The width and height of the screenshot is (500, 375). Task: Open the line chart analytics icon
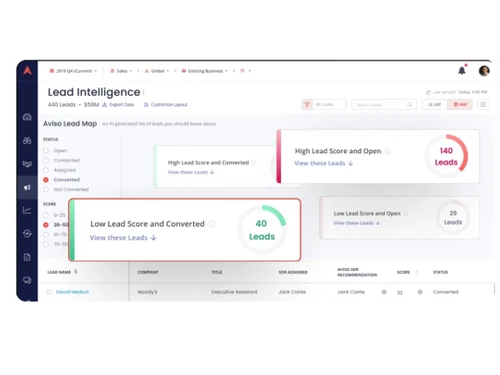[27, 210]
